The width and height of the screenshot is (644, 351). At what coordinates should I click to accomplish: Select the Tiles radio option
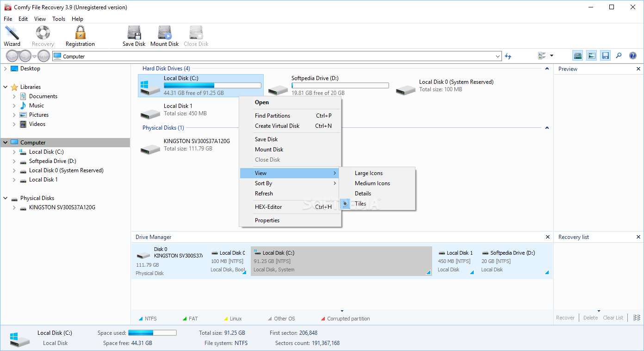click(x=345, y=203)
